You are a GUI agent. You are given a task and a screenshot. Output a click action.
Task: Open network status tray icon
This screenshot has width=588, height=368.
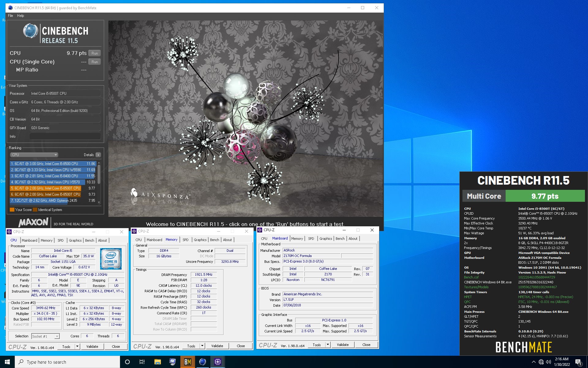(x=541, y=362)
